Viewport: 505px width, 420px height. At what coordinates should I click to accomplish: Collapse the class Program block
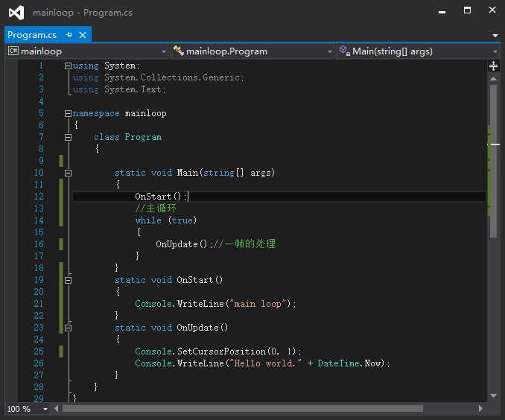(x=68, y=138)
